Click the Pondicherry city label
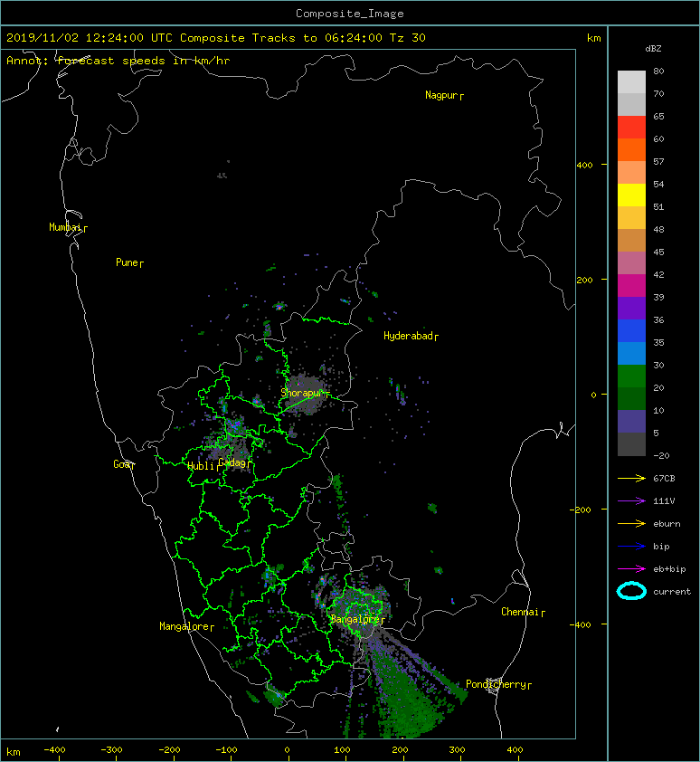The width and height of the screenshot is (700, 762). (x=496, y=684)
